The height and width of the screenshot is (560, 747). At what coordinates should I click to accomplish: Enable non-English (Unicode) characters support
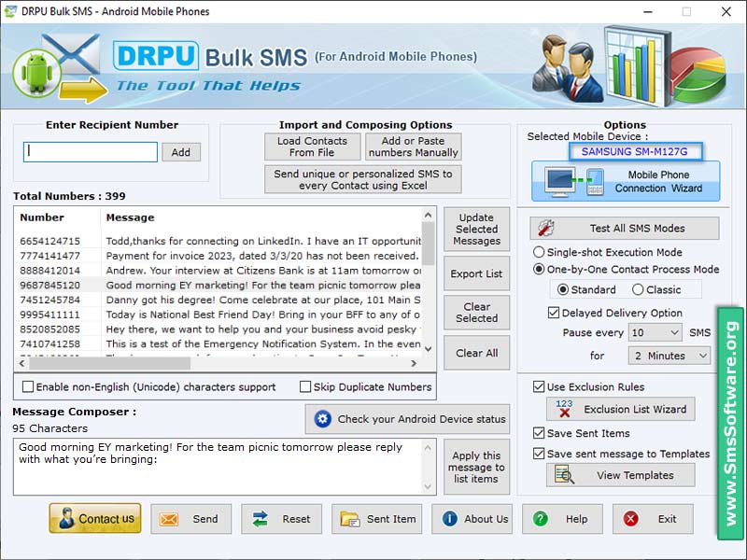point(26,386)
